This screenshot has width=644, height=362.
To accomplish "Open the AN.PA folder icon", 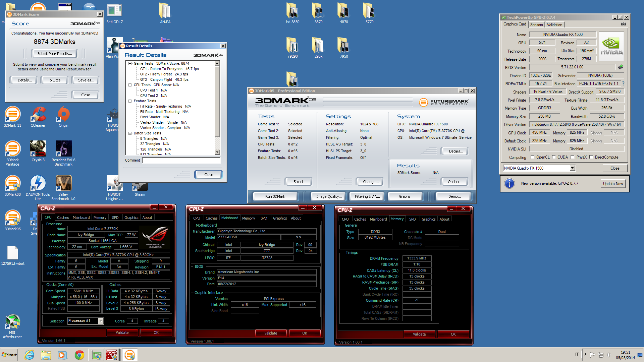I will (165, 13).
